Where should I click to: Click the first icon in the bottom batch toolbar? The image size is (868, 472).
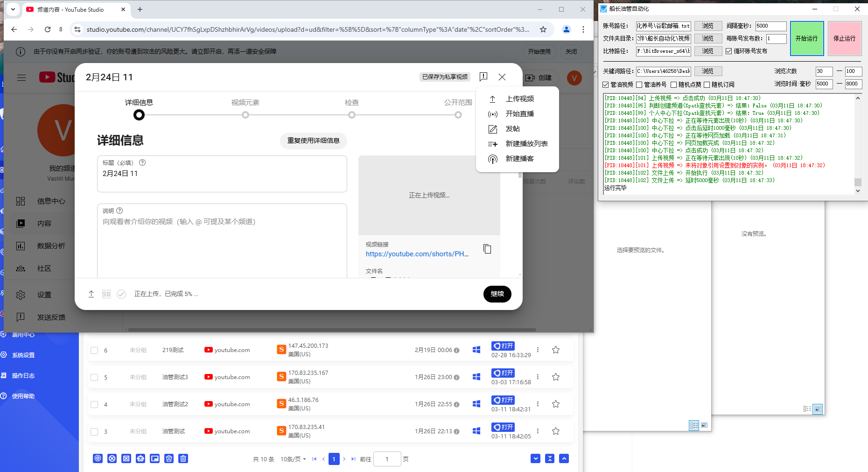coord(98,458)
